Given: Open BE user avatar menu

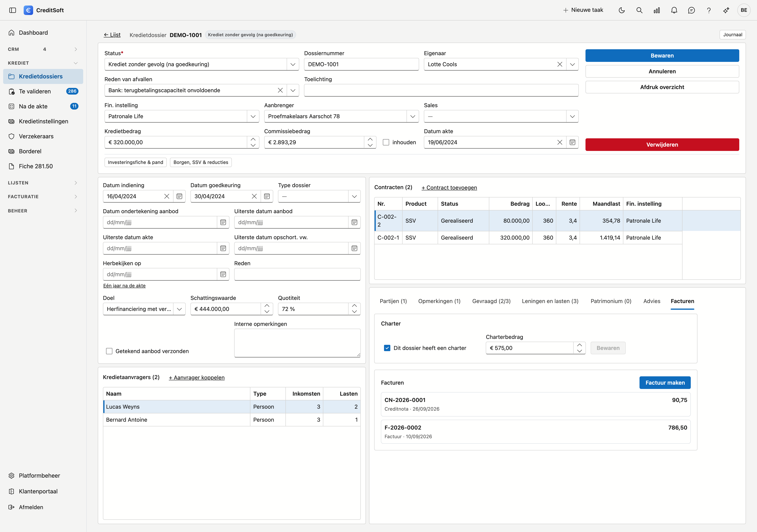Looking at the screenshot, I should click(744, 10).
